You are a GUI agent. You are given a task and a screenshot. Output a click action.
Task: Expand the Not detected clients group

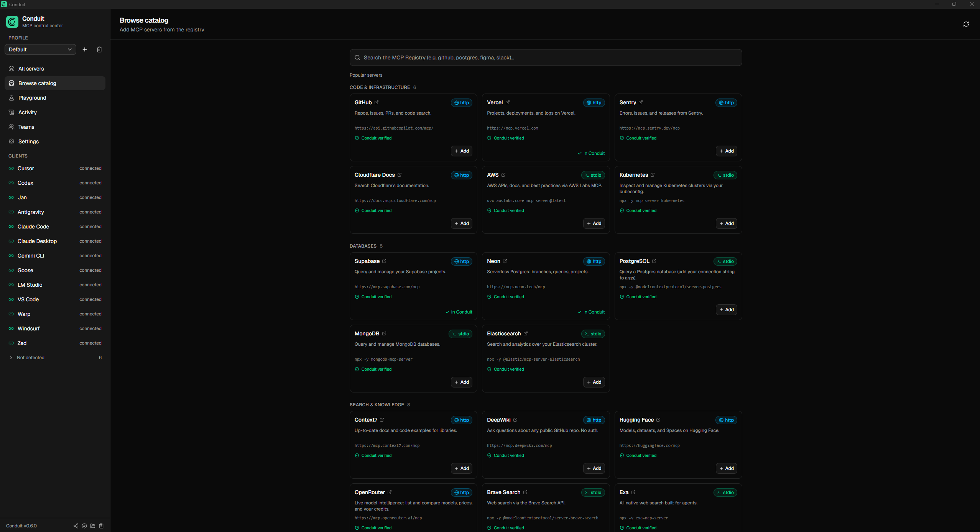(x=55, y=358)
